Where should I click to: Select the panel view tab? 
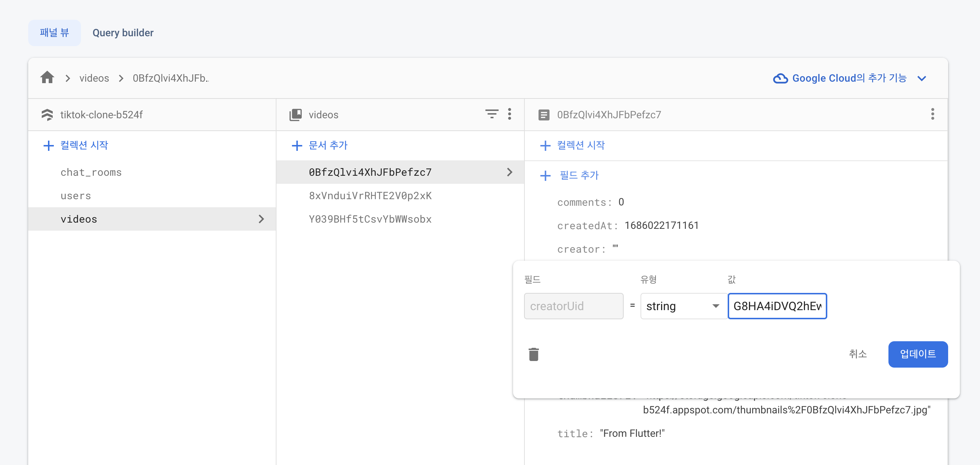click(55, 33)
